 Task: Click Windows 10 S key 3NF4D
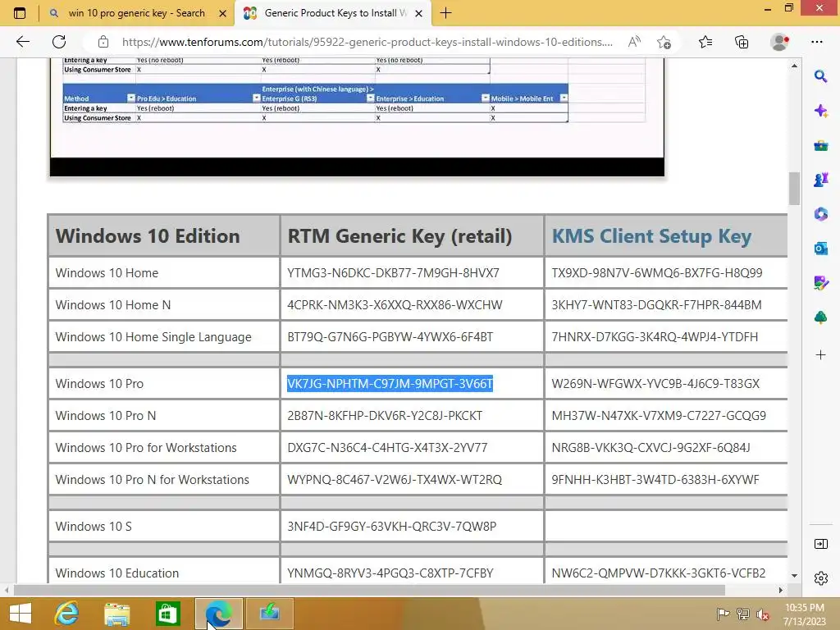point(391,527)
